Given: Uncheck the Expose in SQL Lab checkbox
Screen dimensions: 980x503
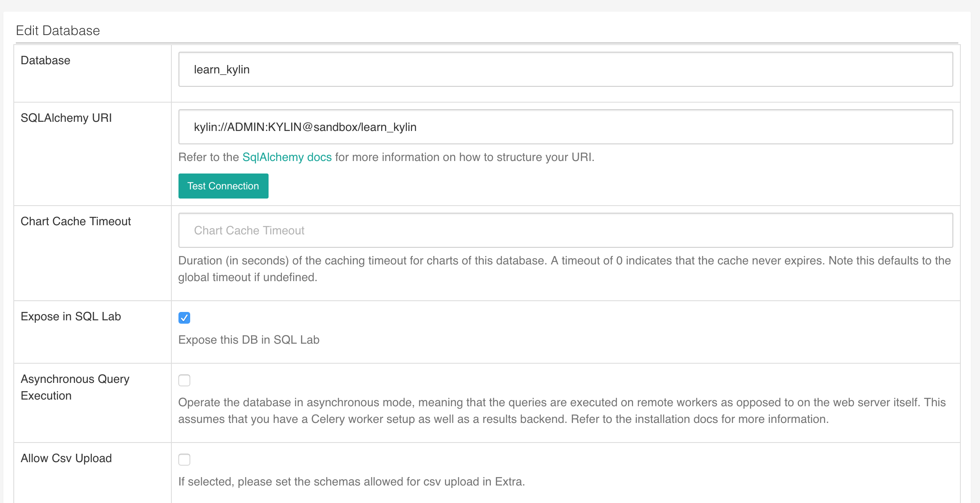Looking at the screenshot, I should click(x=184, y=318).
